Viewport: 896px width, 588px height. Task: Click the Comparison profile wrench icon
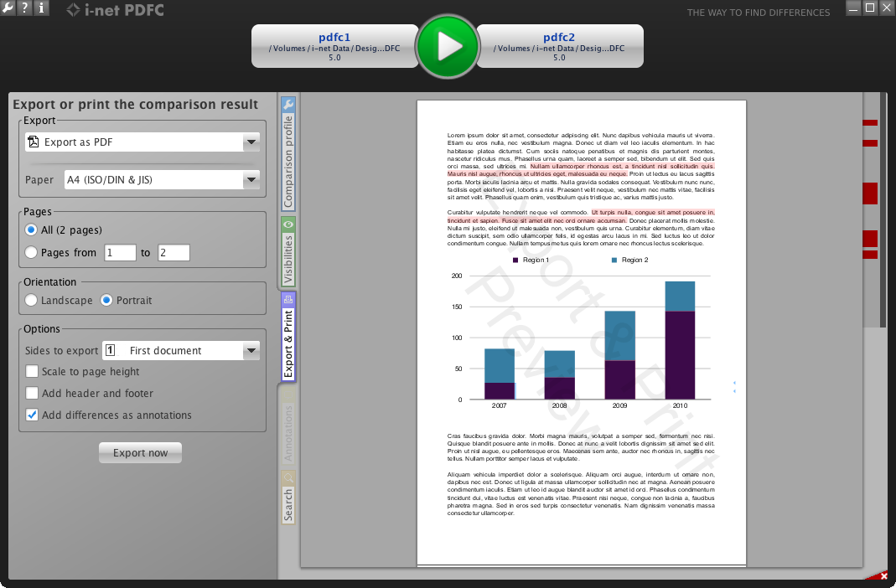pyautogui.click(x=288, y=104)
